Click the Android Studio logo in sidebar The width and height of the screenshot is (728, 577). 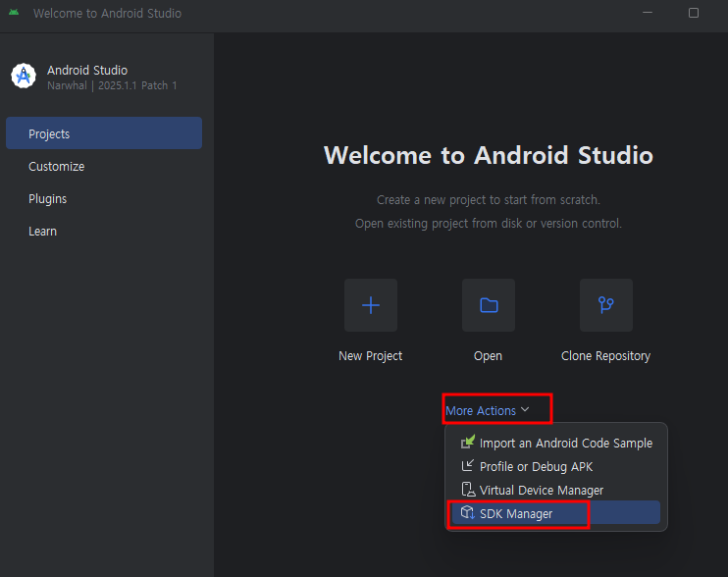click(24, 76)
